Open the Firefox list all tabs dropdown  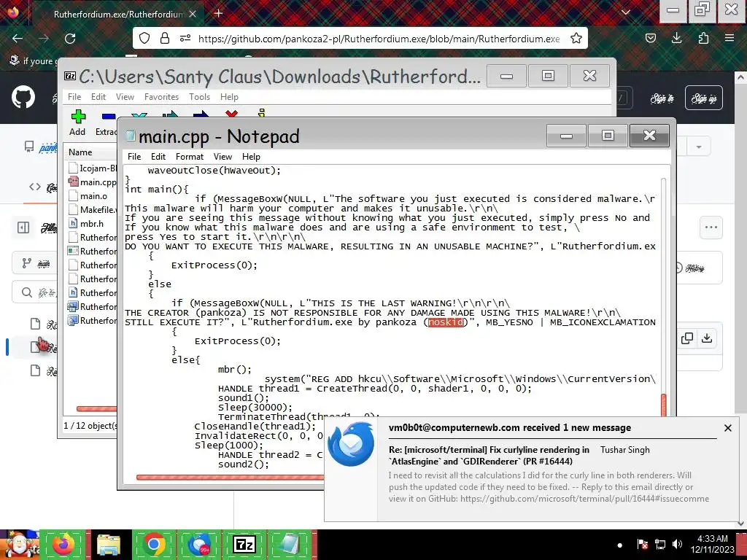tap(626, 13)
